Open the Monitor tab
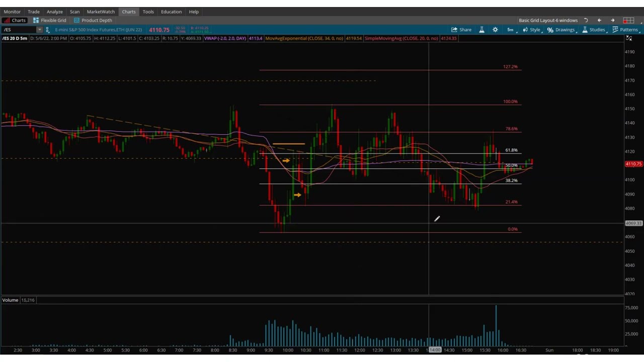 point(12,12)
